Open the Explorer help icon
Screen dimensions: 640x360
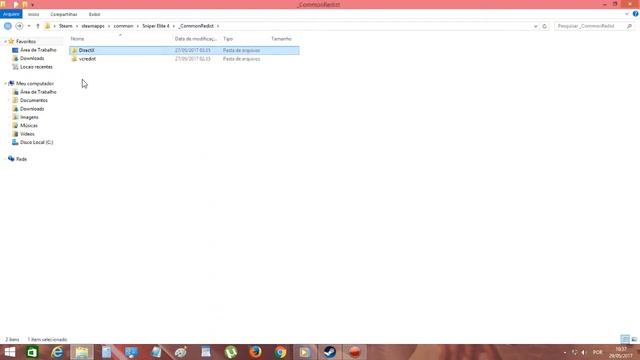point(635,14)
